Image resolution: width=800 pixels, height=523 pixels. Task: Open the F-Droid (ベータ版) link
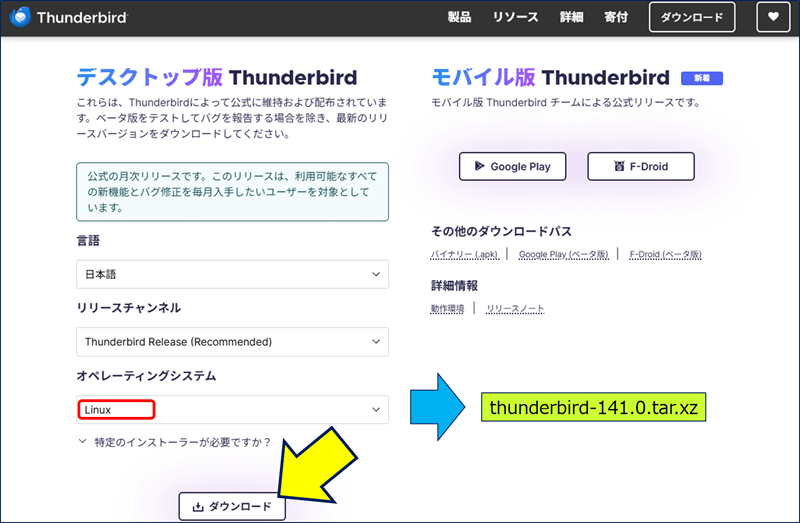pyautogui.click(x=665, y=254)
